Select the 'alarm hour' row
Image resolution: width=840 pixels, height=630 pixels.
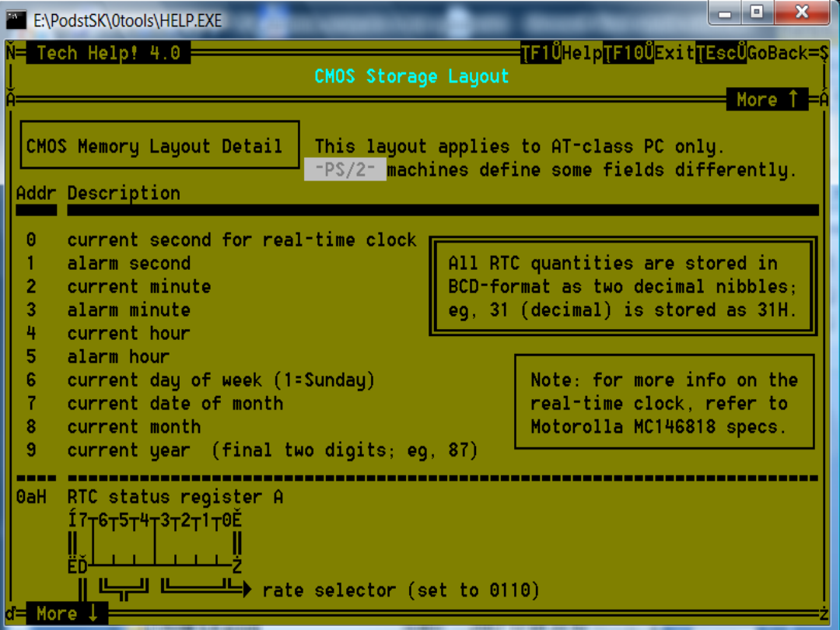[x=118, y=357]
